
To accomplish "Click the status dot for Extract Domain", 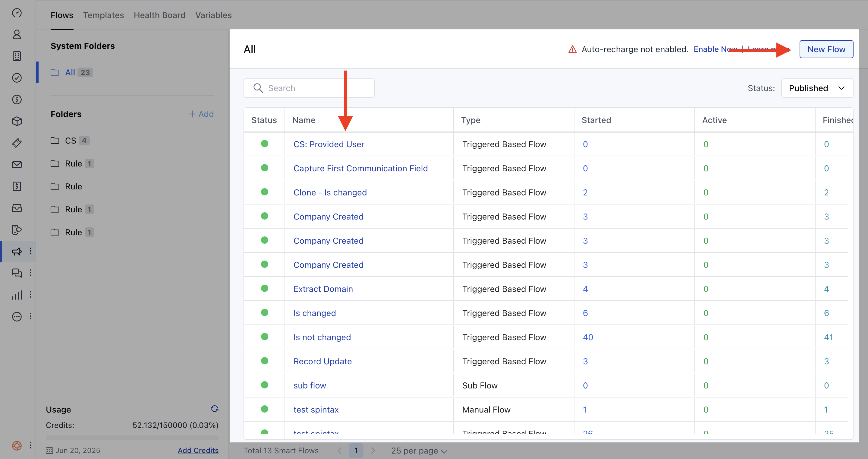I will 265,289.
